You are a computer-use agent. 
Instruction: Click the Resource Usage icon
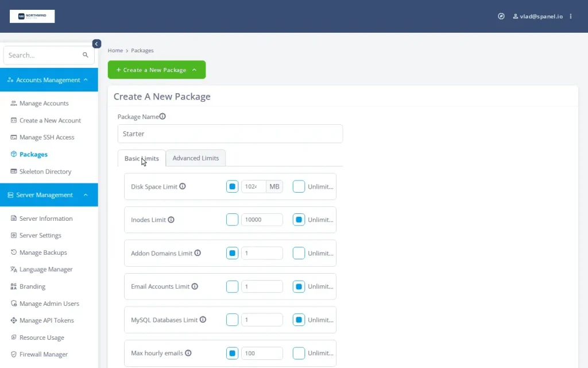(14, 337)
